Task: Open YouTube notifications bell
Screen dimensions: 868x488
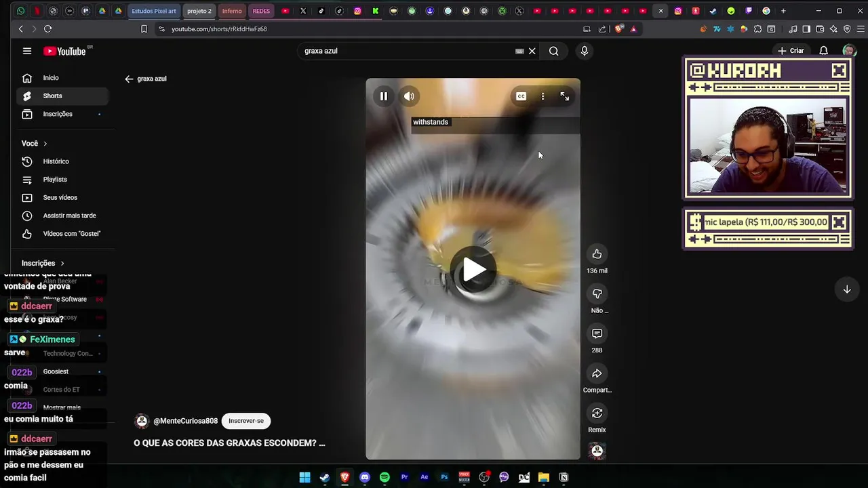Action: click(823, 51)
